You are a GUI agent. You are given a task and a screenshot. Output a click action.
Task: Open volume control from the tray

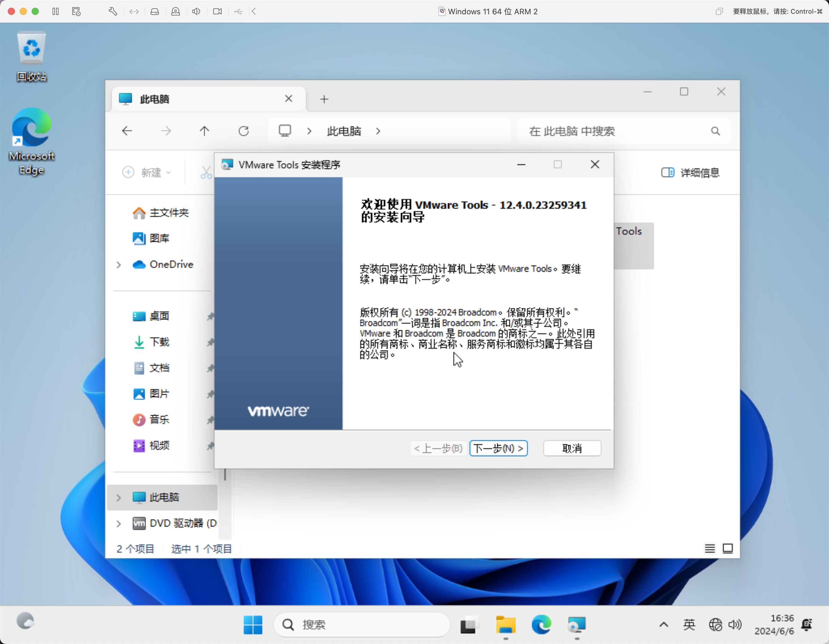click(735, 624)
